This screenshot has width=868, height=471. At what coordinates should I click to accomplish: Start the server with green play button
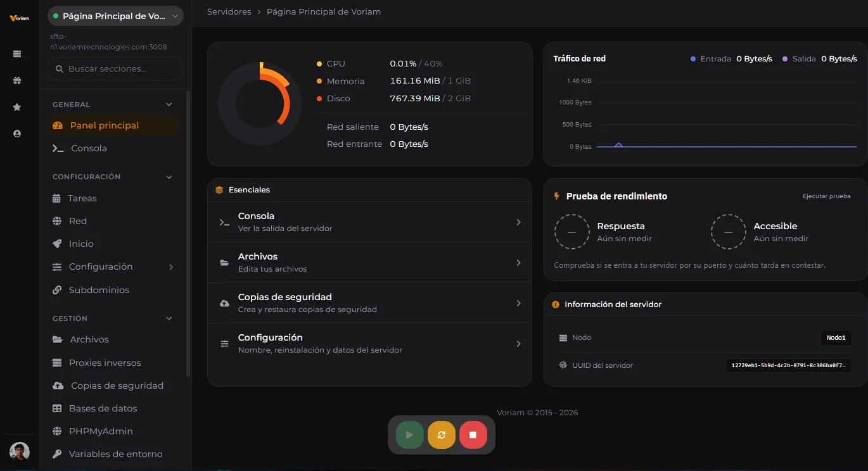pyautogui.click(x=409, y=435)
